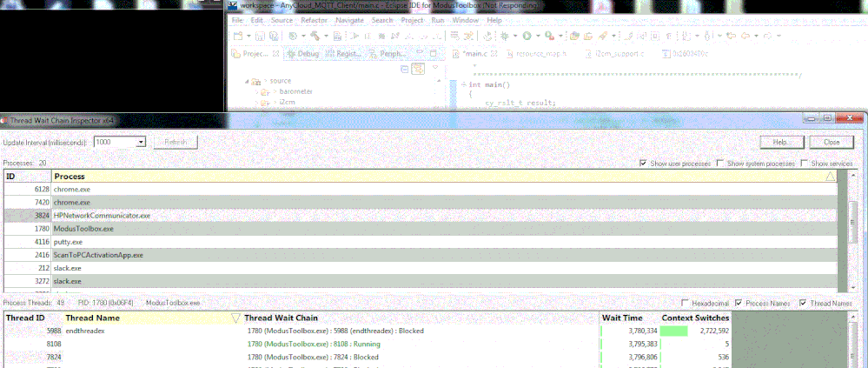
Task: Maximize the Project Explorer view panel
Action: coord(434,53)
